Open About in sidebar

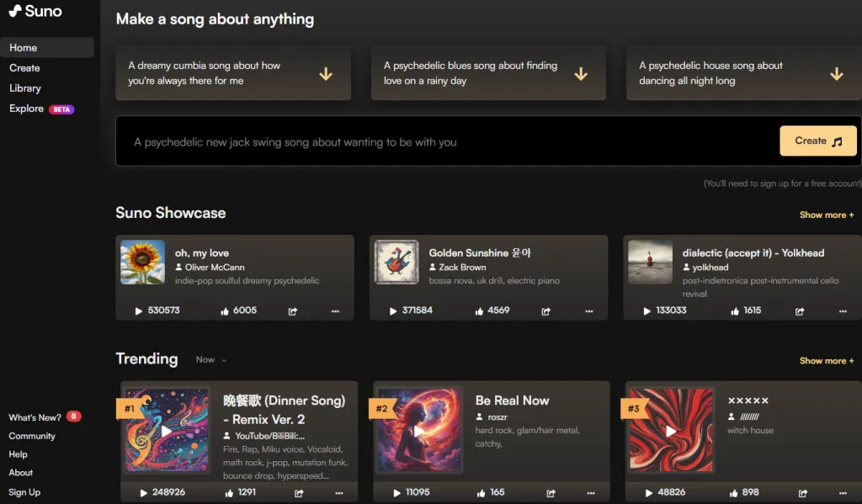[21, 473]
